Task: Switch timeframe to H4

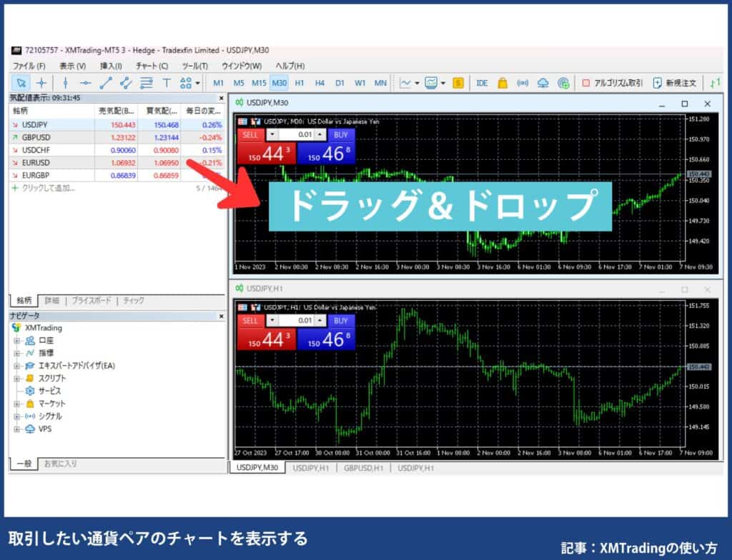Action: pyautogui.click(x=320, y=83)
